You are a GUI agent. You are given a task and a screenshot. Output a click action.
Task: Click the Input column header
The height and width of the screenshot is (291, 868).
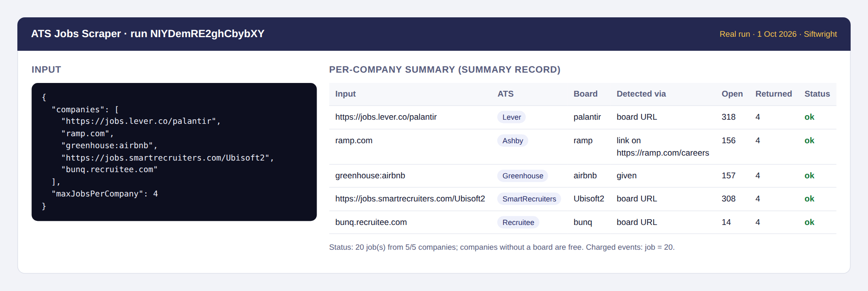346,94
